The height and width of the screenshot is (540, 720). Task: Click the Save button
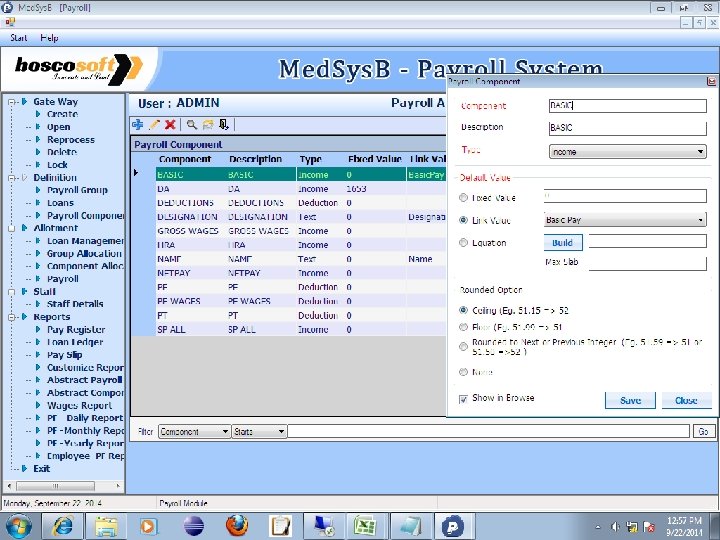tap(630, 400)
